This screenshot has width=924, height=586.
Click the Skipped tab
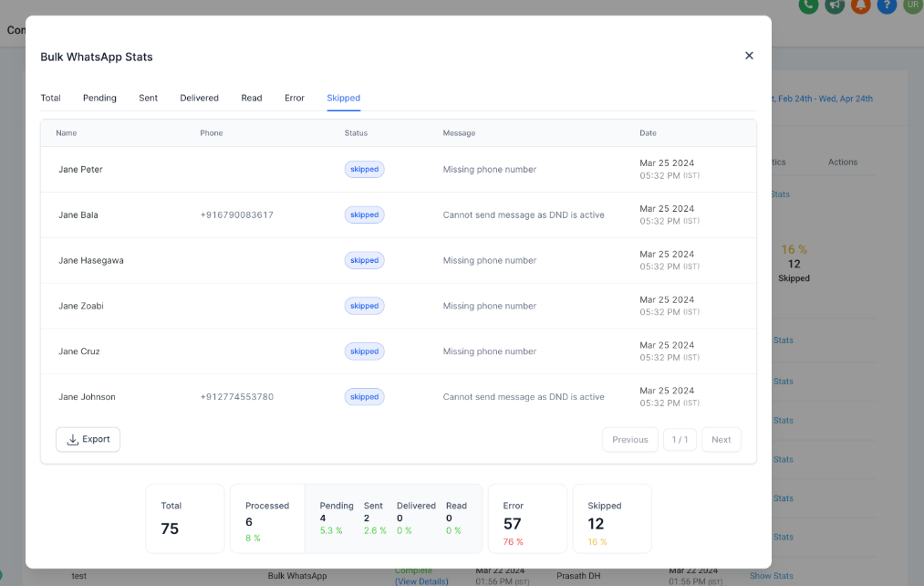344,98
